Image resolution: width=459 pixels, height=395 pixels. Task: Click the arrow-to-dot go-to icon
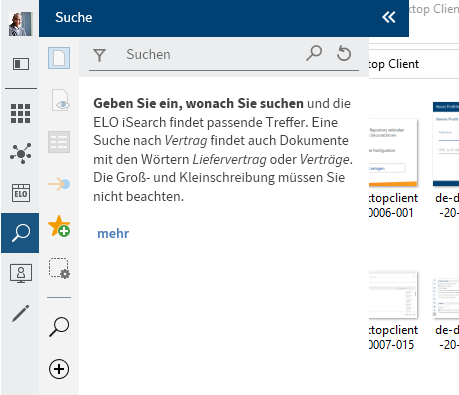point(59,184)
